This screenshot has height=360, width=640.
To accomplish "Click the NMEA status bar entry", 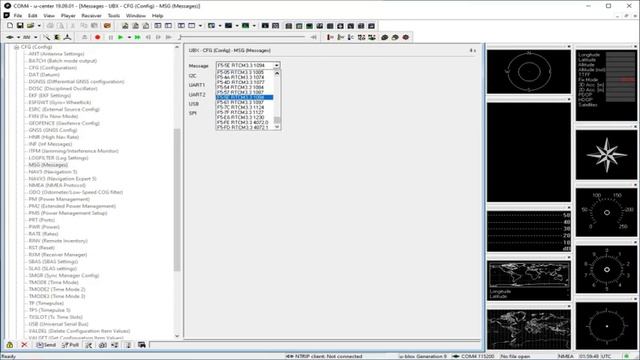I will (x=565, y=356).
